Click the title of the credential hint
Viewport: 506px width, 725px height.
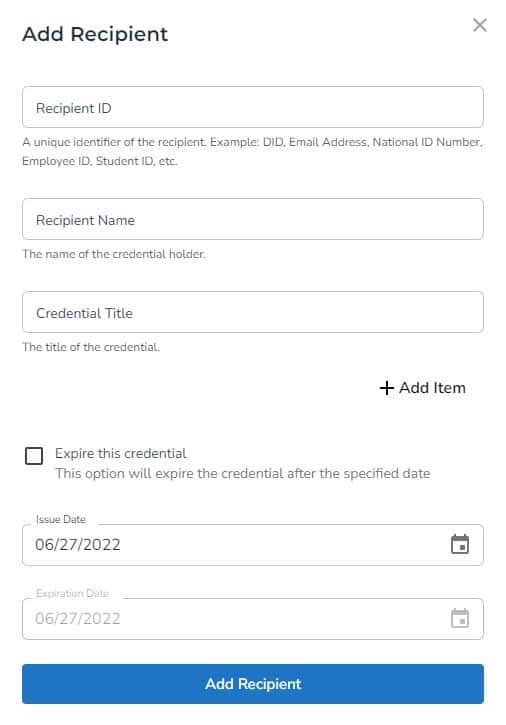click(x=91, y=347)
